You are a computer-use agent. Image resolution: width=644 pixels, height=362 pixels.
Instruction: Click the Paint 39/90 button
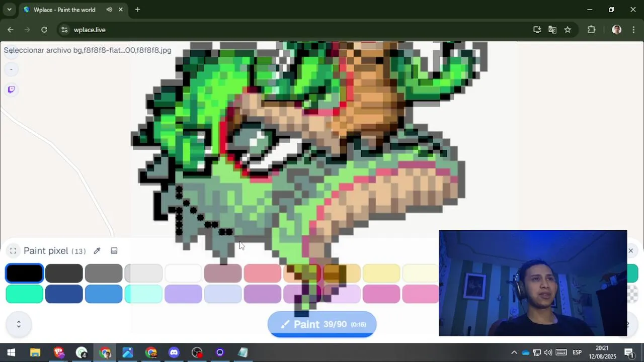click(322, 324)
